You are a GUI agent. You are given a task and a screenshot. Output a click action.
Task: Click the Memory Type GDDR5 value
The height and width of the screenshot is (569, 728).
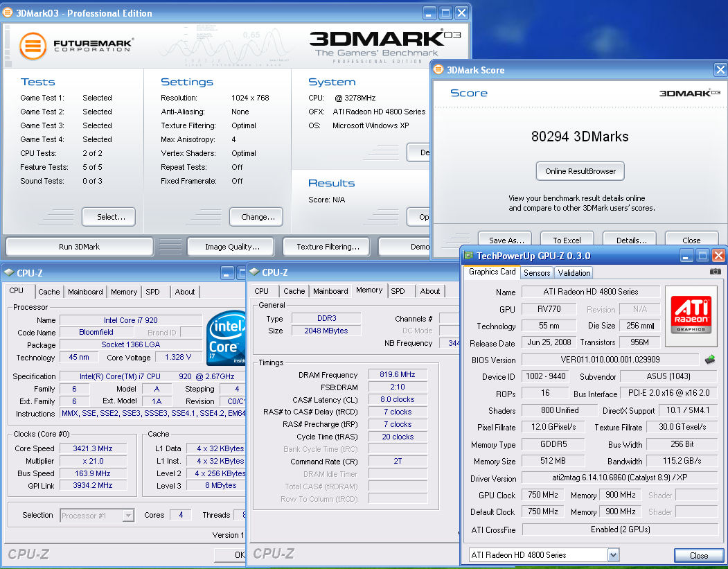coord(553,444)
